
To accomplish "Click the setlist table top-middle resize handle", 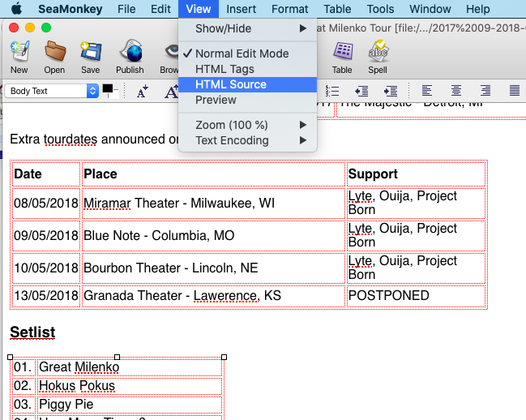I will coord(117,358).
